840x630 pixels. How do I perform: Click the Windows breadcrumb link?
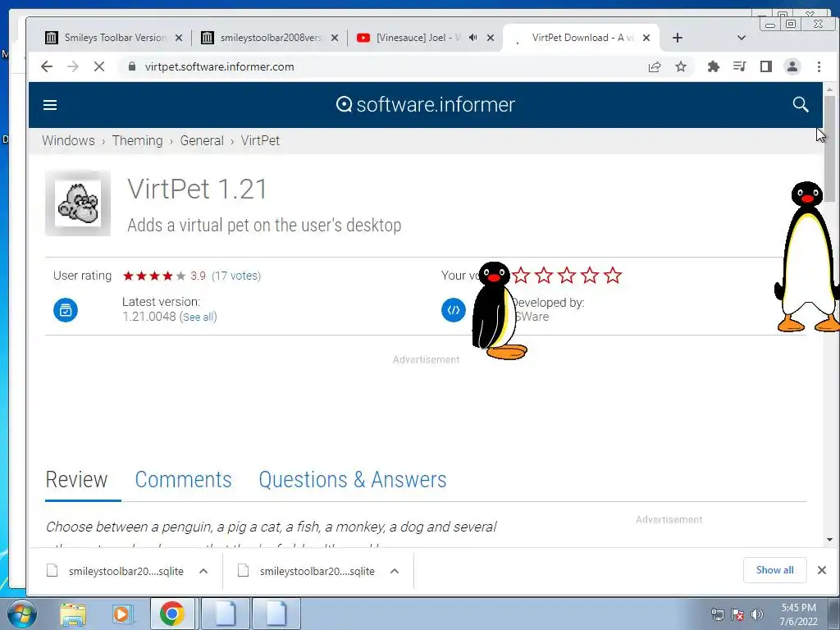68,140
